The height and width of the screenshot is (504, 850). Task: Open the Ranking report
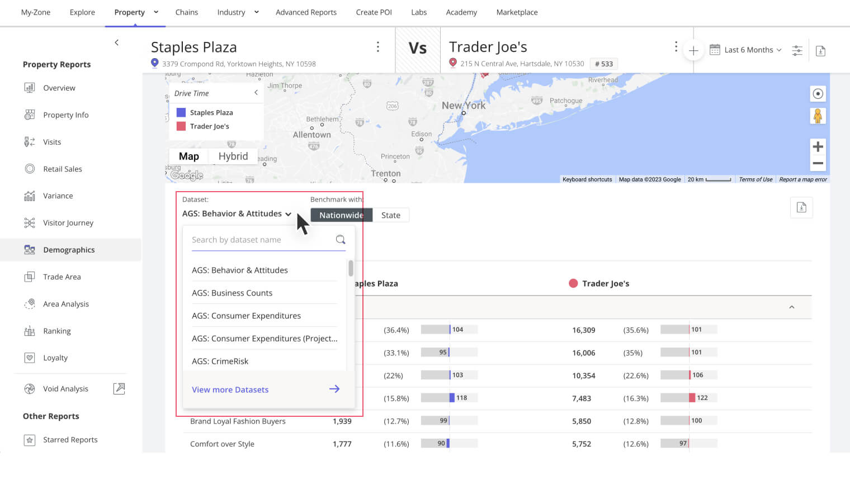click(x=56, y=331)
